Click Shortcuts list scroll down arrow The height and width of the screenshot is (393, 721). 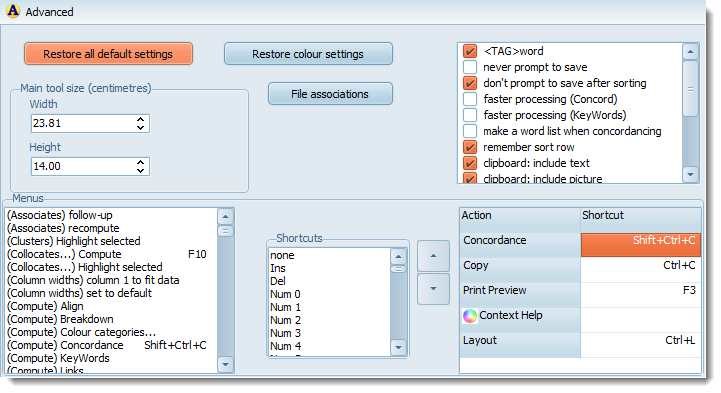point(398,347)
